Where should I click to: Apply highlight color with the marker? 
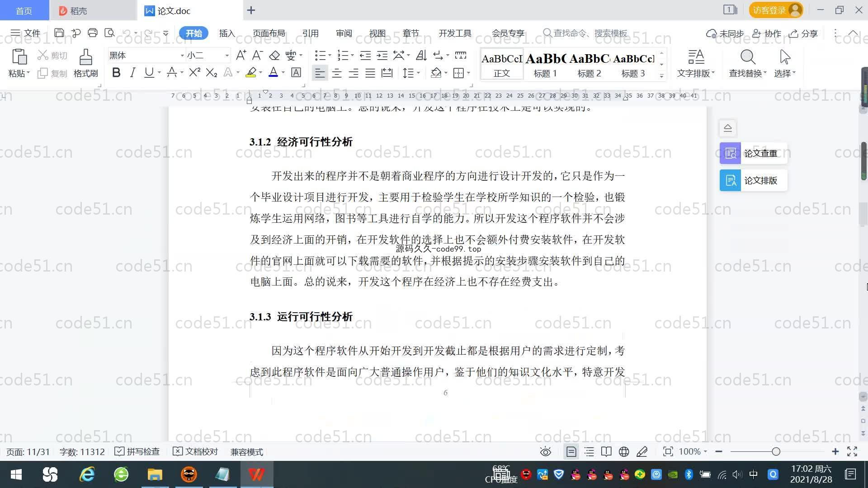point(251,72)
